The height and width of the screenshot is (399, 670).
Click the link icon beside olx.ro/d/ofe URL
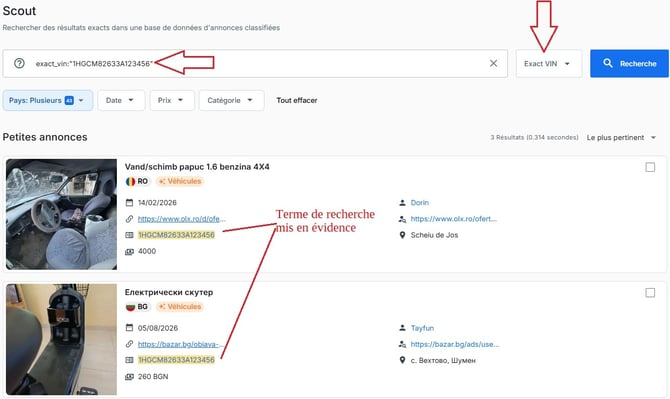point(129,219)
